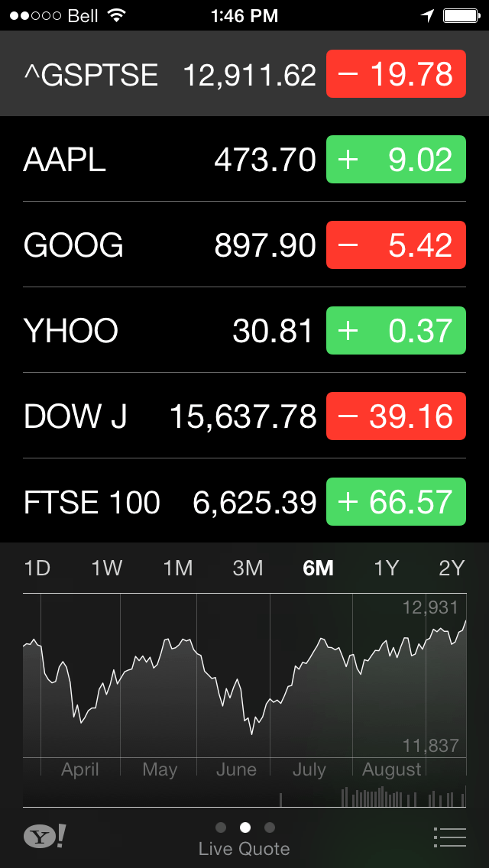Toggle the GOOG −5.42 change badge
Screen dimensions: 489x868
coord(396,245)
